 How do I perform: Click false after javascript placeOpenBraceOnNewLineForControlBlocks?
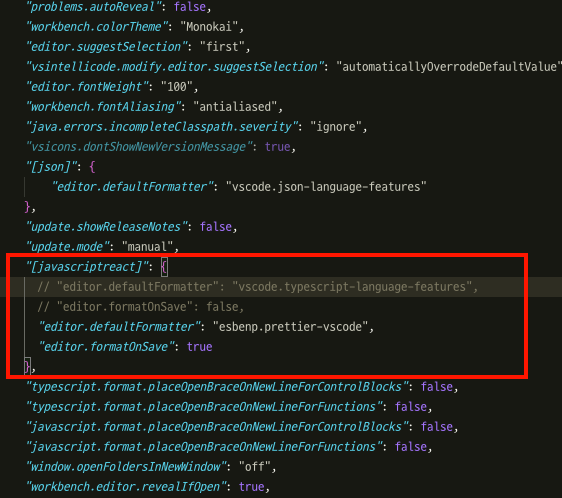pyautogui.click(x=437, y=427)
